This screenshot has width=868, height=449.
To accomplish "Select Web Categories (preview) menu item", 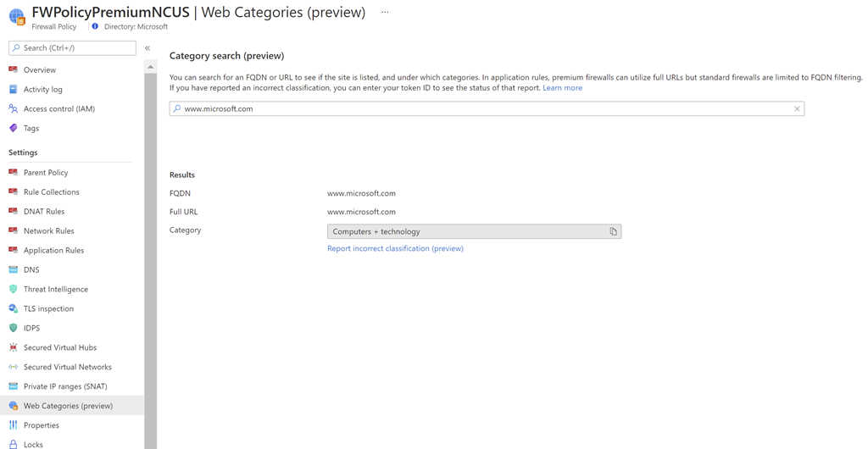I will pos(72,405).
